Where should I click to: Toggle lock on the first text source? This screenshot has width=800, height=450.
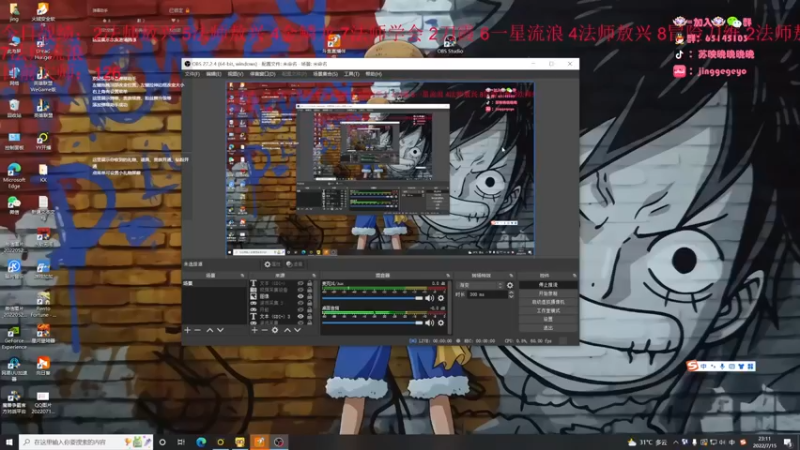pos(309,283)
